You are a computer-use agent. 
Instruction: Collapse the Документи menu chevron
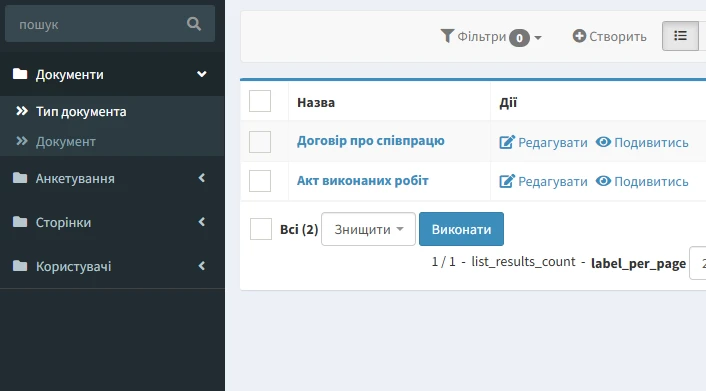tap(202, 74)
